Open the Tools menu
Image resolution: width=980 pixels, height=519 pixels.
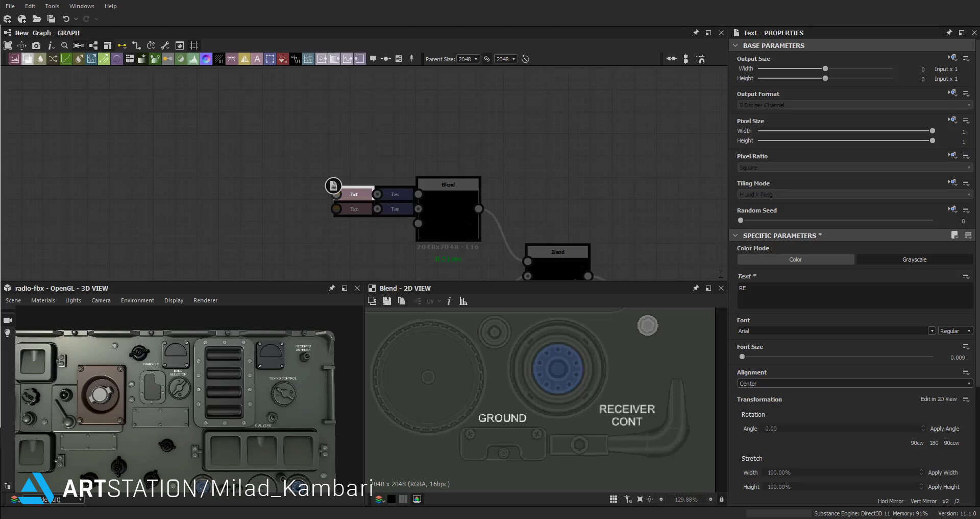click(52, 6)
